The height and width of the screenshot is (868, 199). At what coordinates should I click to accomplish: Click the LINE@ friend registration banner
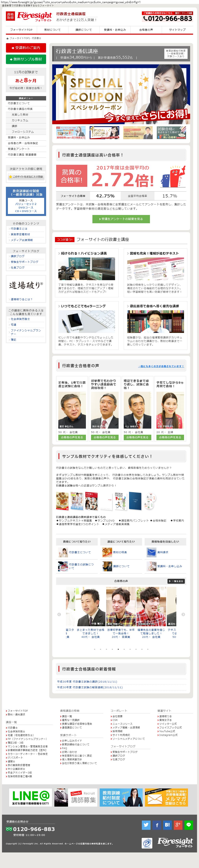tap(31, 797)
